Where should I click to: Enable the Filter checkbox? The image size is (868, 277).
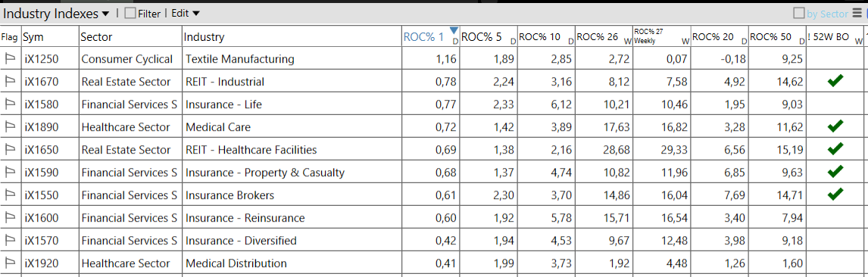point(130,14)
